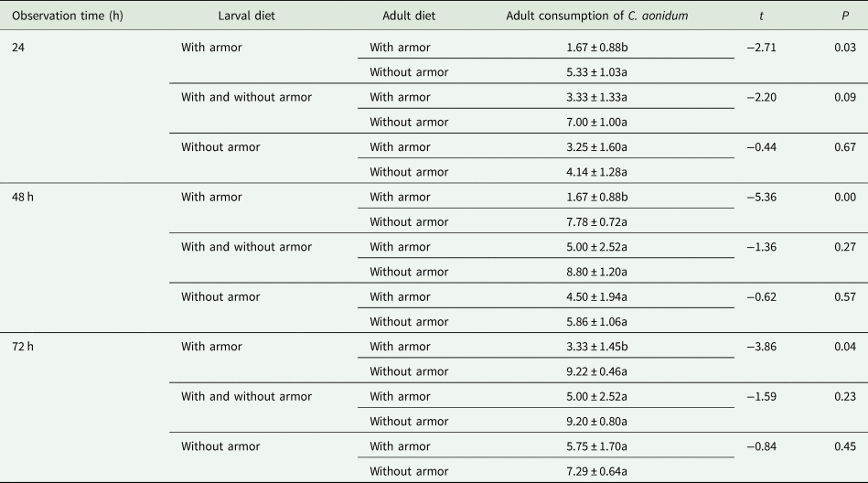Click the Adult diet column header
This screenshot has height=483, width=868.
pos(409,16)
